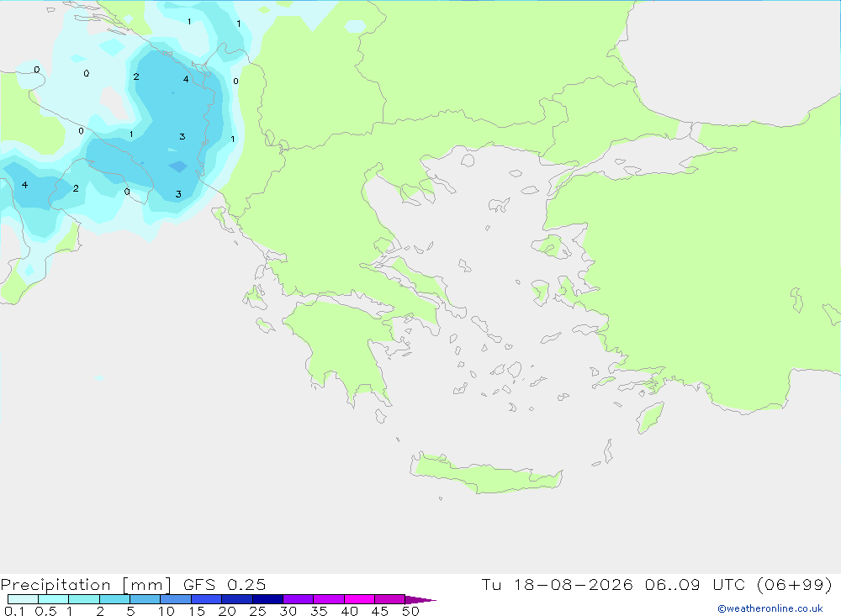Click the 0.5–1 mm legend swatch
The height and width of the screenshot is (616, 841).
(54, 599)
